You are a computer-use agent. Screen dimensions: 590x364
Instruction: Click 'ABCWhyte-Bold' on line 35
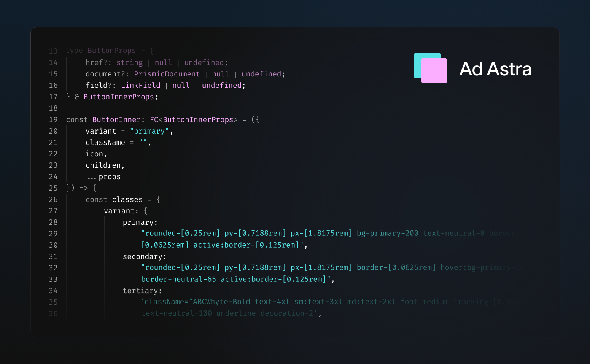pyautogui.click(x=221, y=302)
